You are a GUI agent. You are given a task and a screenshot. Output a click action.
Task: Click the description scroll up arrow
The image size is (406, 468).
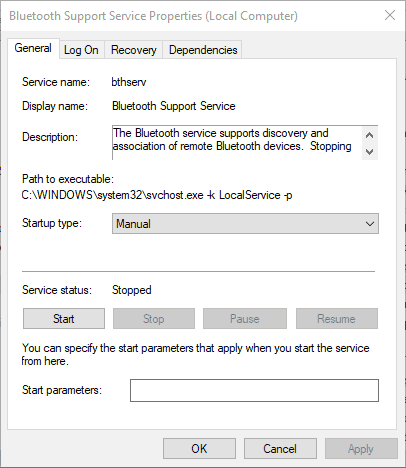(x=369, y=135)
